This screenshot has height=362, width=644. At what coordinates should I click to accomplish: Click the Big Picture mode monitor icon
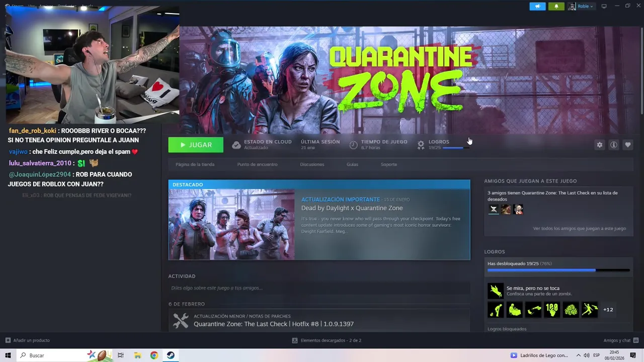click(x=604, y=6)
